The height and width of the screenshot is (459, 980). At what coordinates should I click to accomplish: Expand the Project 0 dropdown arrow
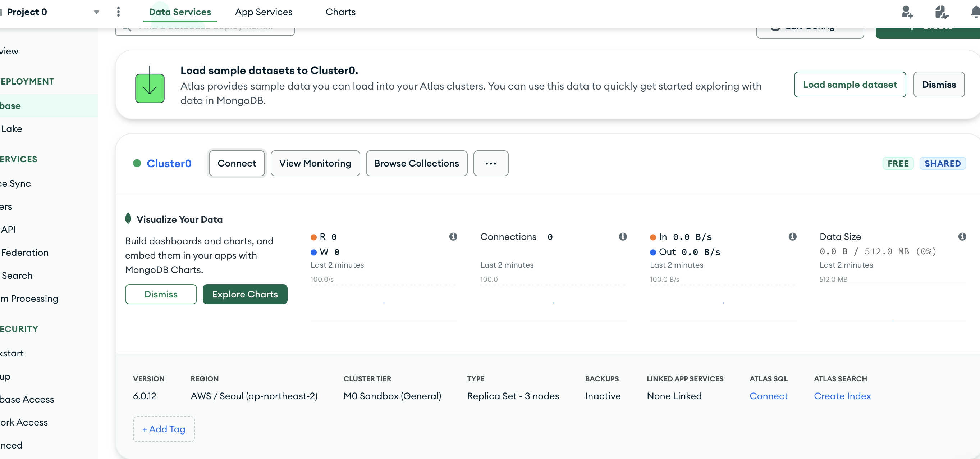(x=96, y=12)
